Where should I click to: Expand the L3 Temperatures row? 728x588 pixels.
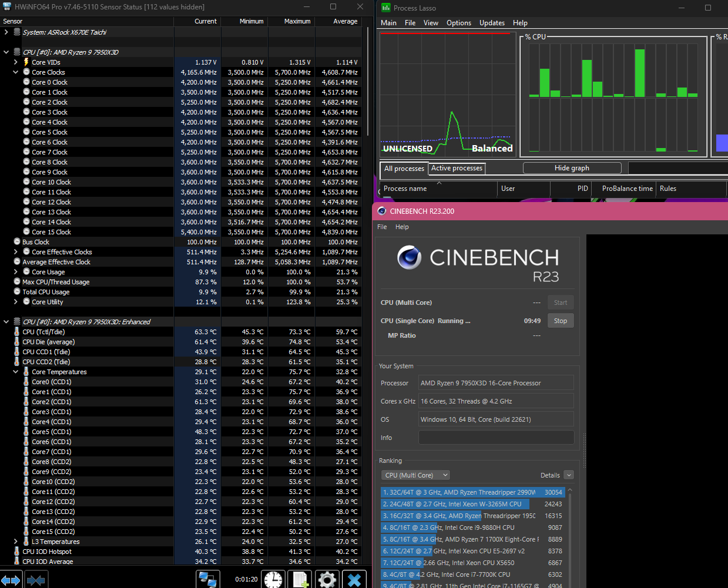coord(16,541)
